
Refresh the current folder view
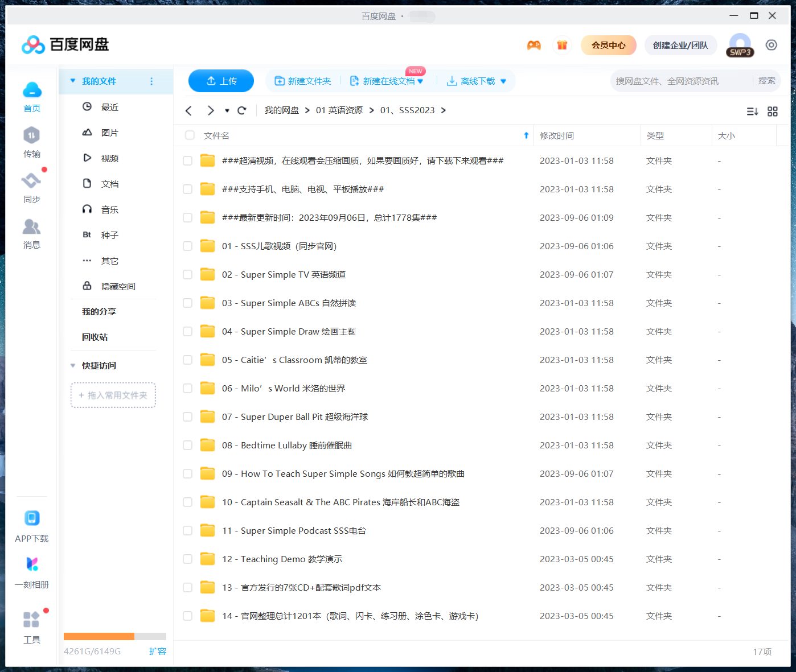tap(241, 110)
